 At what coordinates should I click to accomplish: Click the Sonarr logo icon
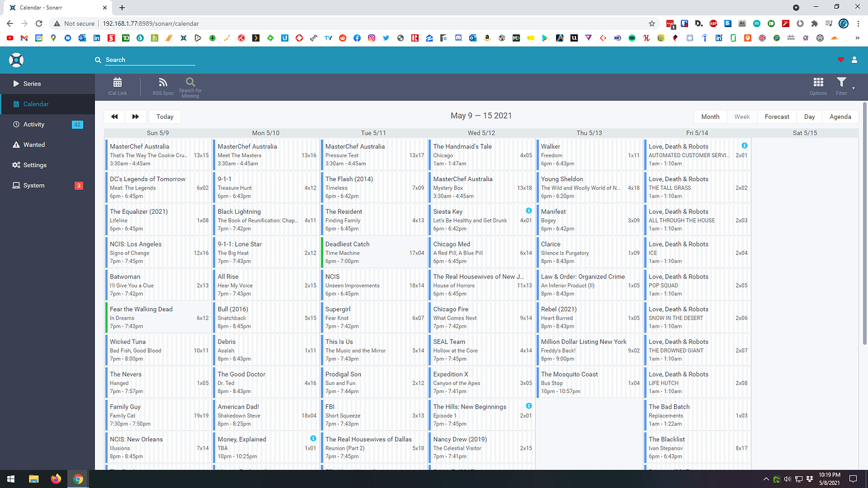point(15,60)
